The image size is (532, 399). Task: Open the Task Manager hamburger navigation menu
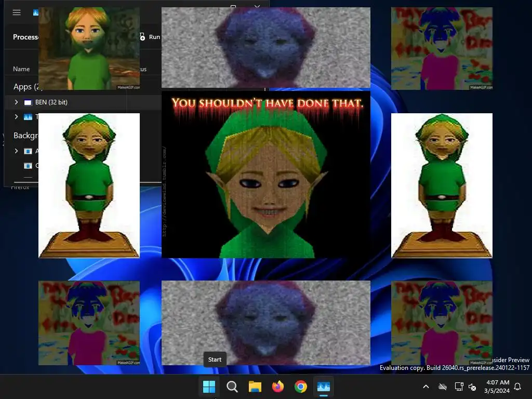tap(17, 12)
